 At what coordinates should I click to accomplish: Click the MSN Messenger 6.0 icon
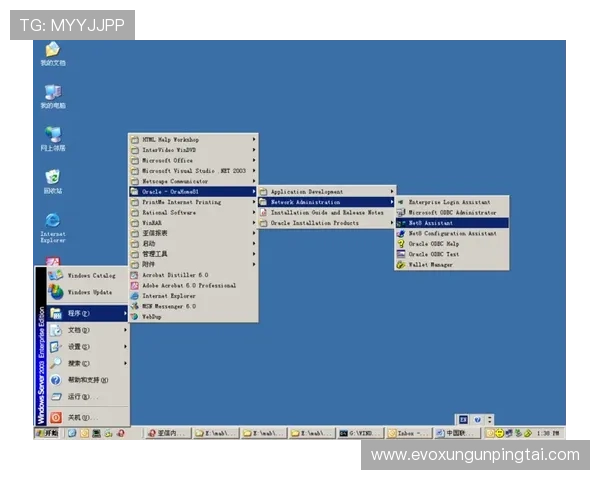[134, 306]
